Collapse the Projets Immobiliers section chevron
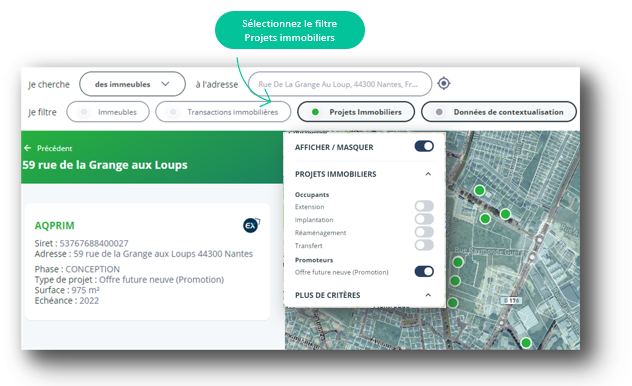 (428, 174)
